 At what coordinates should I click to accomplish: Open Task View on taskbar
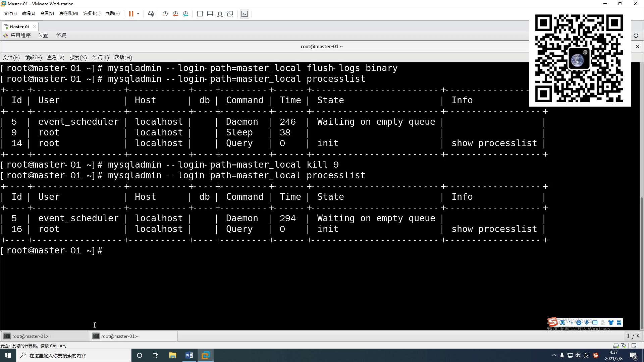tap(156, 355)
